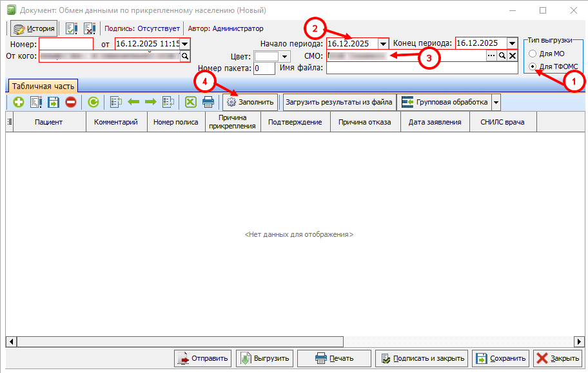Click the green refresh icon in table toolbar
The height and width of the screenshot is (373, 588).
pyautogui.click(x=93, y=102)
